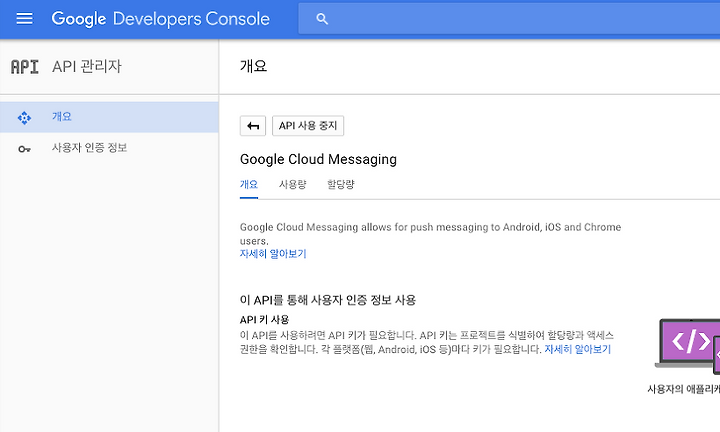
Task: Open '자세히 알아보기' link after API key text
Action: pyautogui.click(x=578, y=349)
